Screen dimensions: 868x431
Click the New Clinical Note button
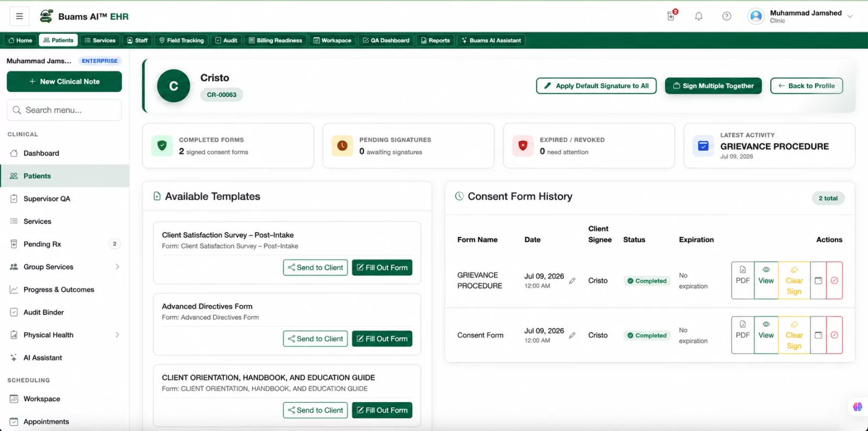coord(64,81)
